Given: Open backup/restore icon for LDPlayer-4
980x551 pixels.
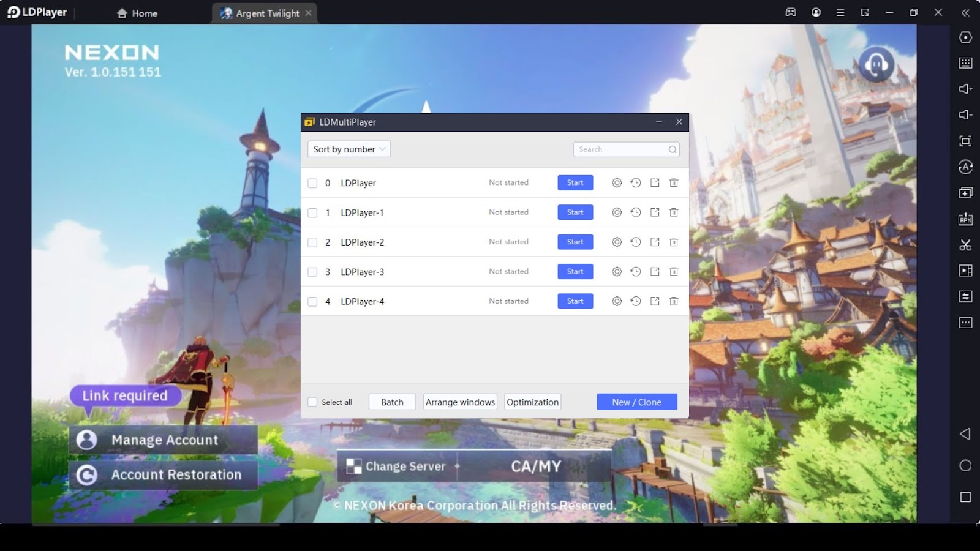Looking at the screenshot, I should (636, 301).
